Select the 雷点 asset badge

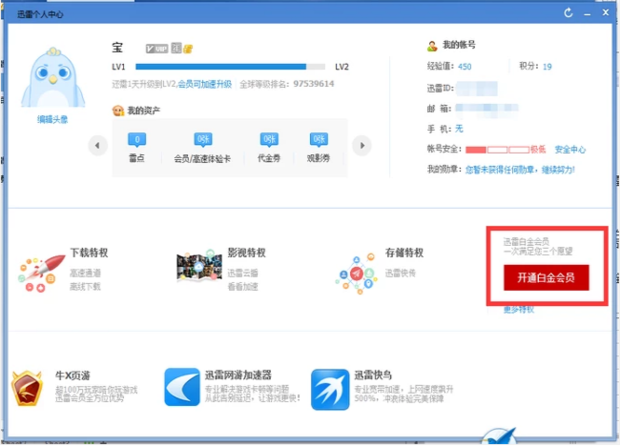click(x=137, y=140)
